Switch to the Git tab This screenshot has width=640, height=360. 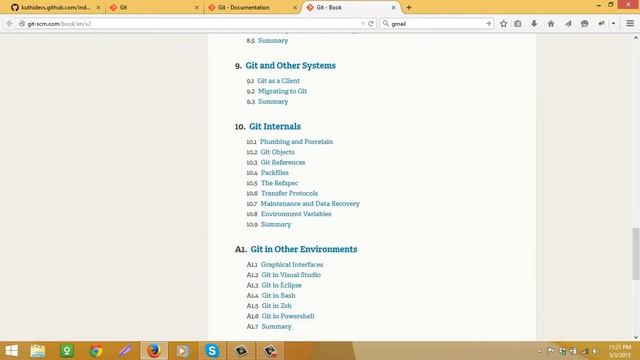click(x=154, y=7)
